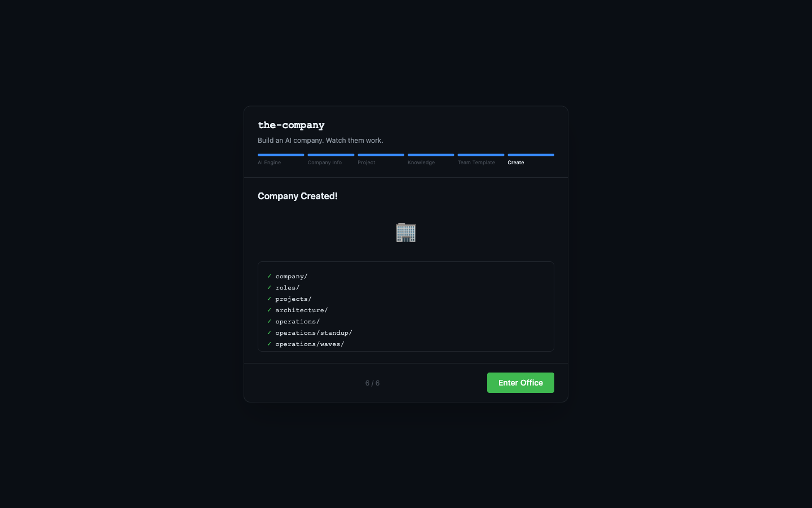The height and width of the screenshot is (508, 812).
Task: Click the checkmark beside operations/waves/
Action: (270, 344)
